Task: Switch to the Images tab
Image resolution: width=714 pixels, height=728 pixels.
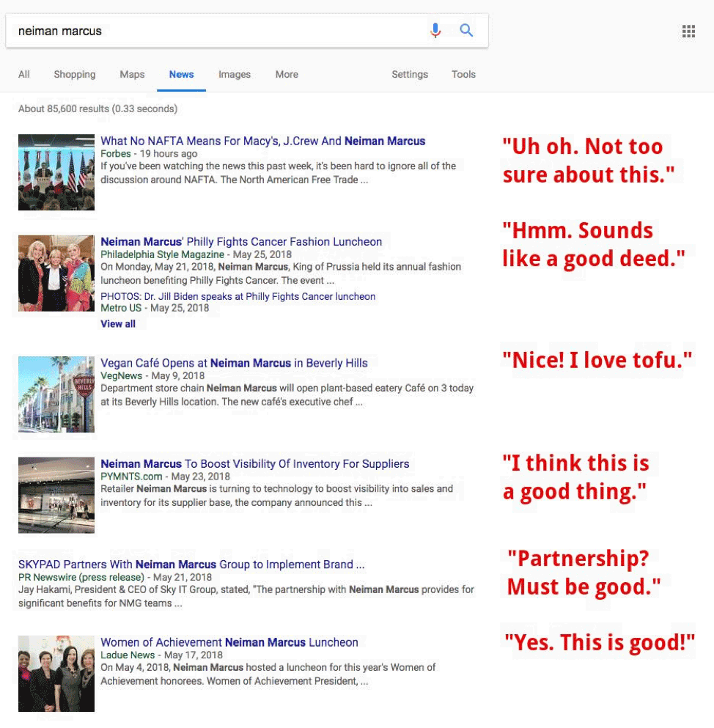Action: click(x=234, y=74)
